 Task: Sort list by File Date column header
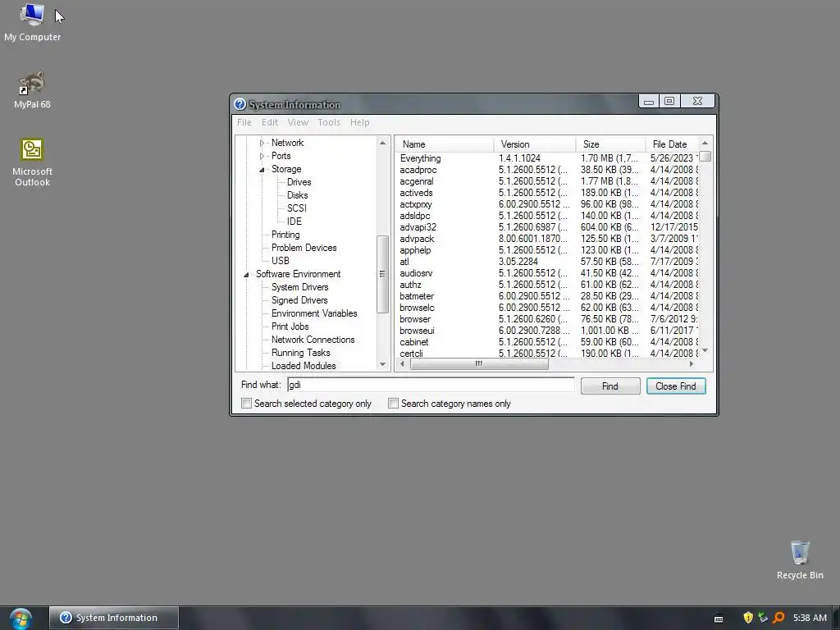tap(672, 144)
